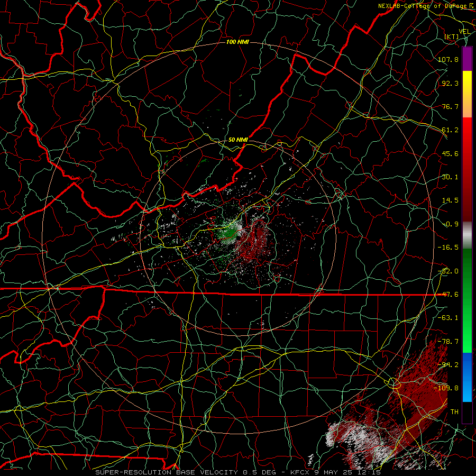This screenshot has height=476, width=476.
Task: Click the TH label near the scale bottom
Action: (x=454, y=412)
